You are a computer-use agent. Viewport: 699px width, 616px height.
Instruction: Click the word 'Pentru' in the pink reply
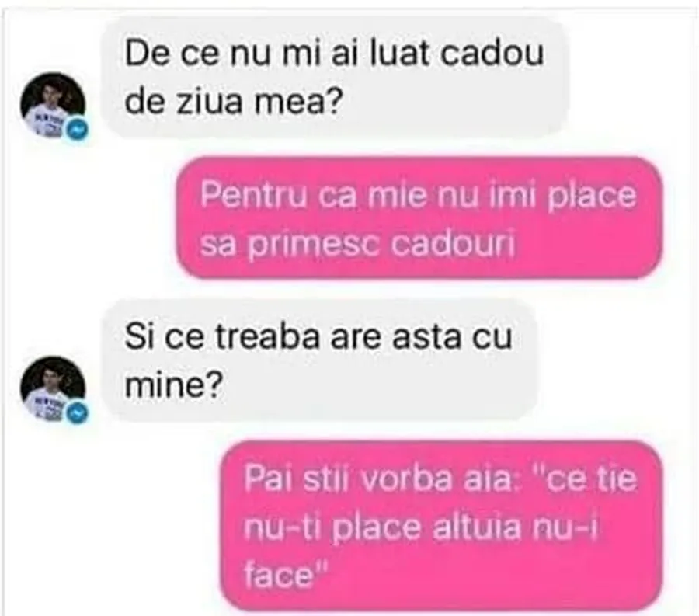254,195
